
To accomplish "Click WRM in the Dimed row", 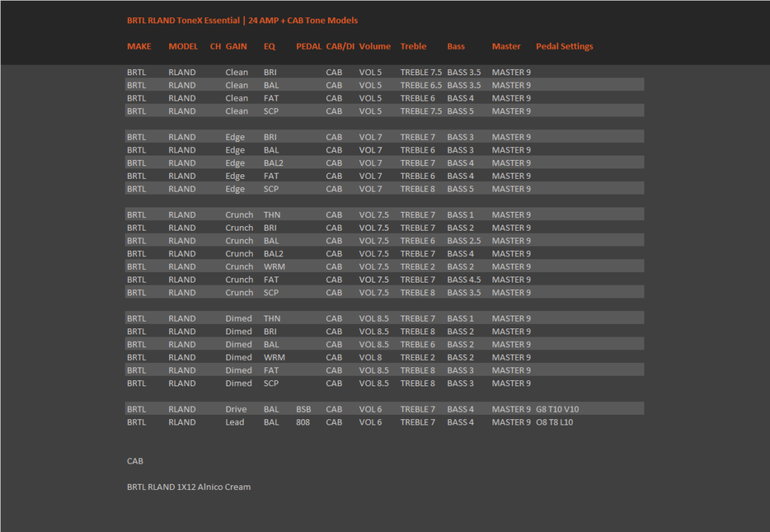I will pos(274,357).
